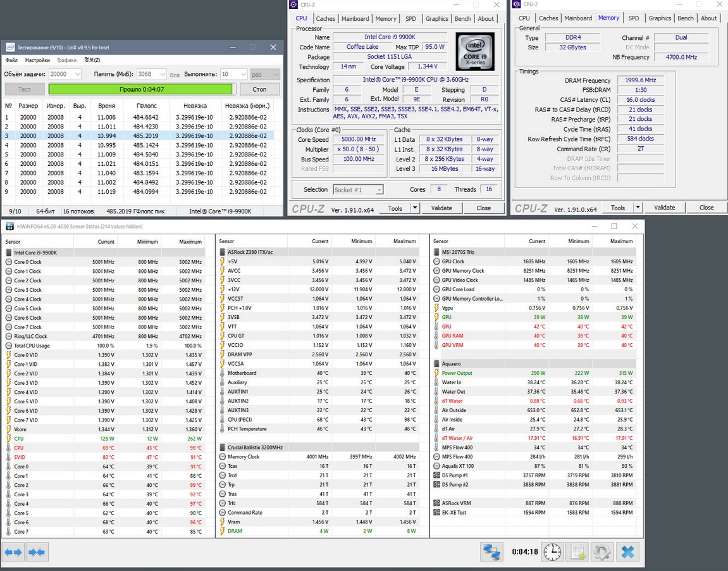
Task: Click HWiNFO collapse columns inward arrows icon
Action: coord(36,553)
